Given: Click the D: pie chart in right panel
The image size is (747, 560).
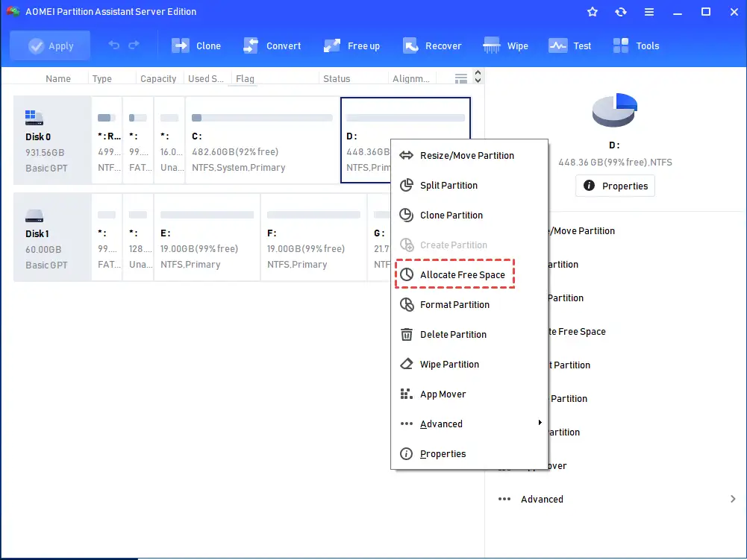Looking at the screenshot, I should tap(615, 110).
